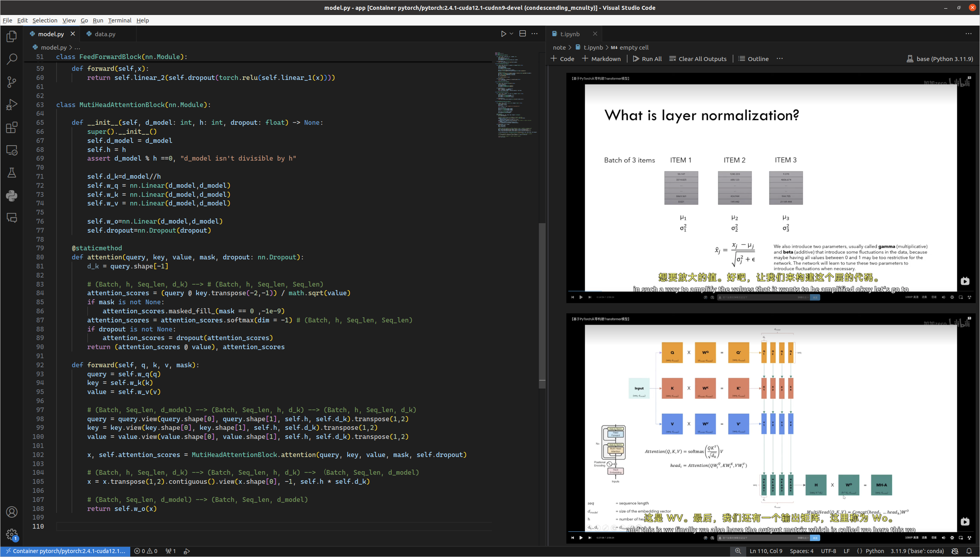The width and height of the screenshot is (980, 557).
Task: Open the Explorer view in activity bar
Action: (12, 37)
